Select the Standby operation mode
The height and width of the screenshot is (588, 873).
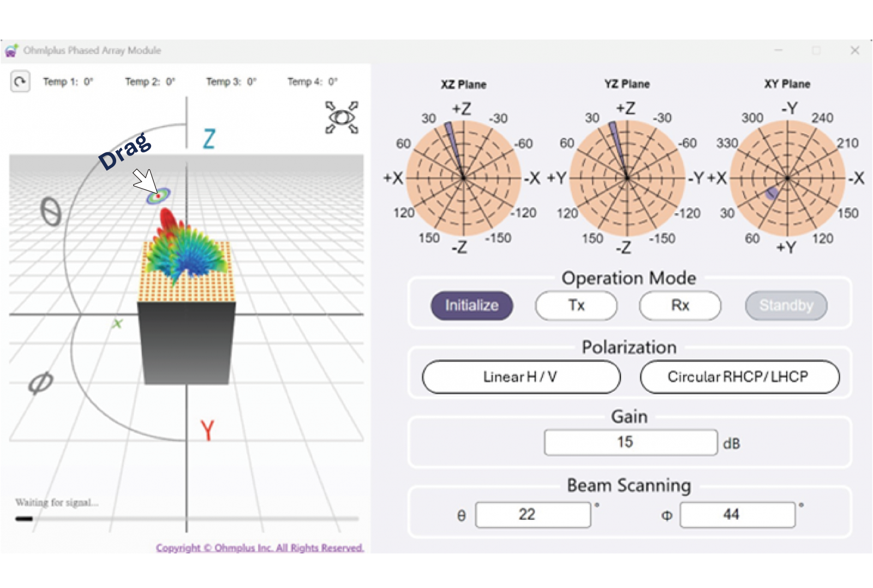[x=786, y=305]
